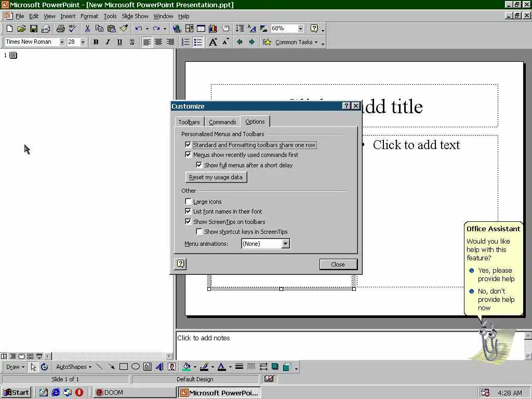This screenshot has height=399, width=532.
Task: Click the Font Color swatch
Action: click(x=221, y=367)
